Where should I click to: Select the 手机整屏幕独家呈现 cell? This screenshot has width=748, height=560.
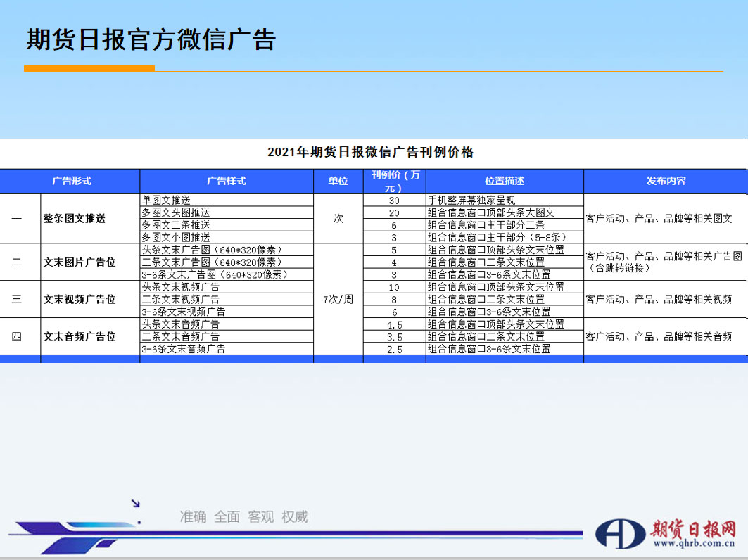[x=471, y=201]
